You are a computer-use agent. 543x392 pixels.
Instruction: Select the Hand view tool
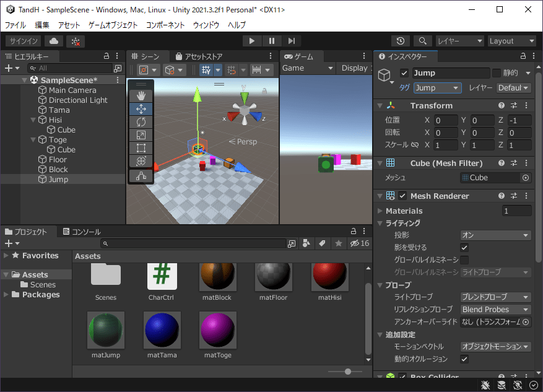[x=141, y=96]
